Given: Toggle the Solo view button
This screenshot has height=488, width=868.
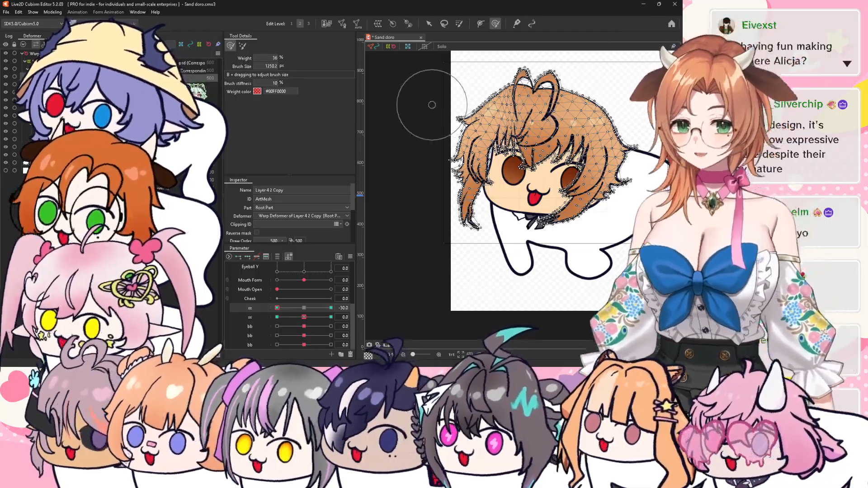Looking at the screenshot, I should click(441, 46).
